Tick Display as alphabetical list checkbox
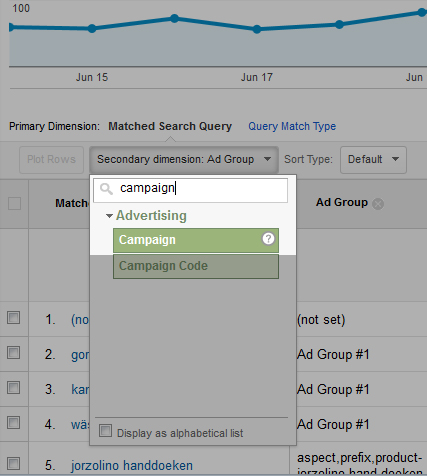 [105, 431]
